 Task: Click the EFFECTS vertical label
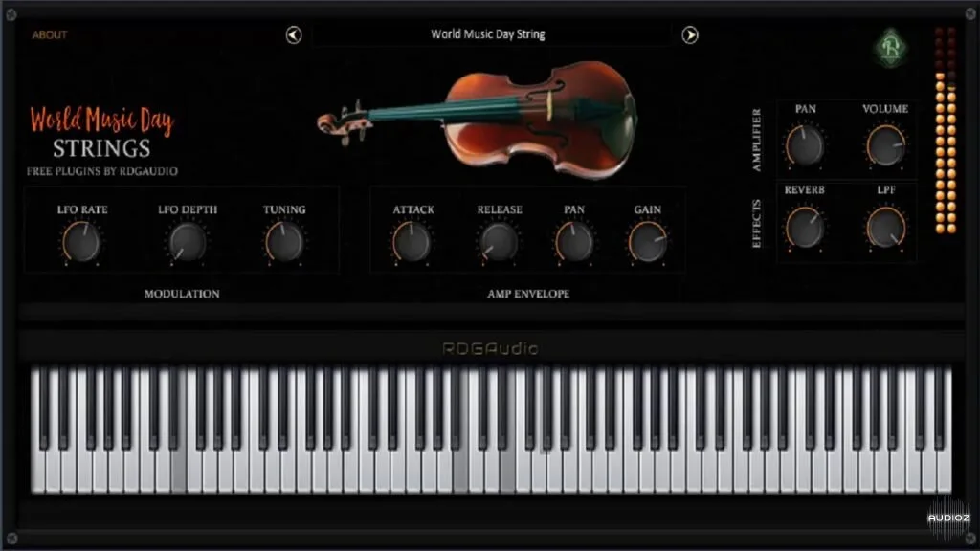757,224
